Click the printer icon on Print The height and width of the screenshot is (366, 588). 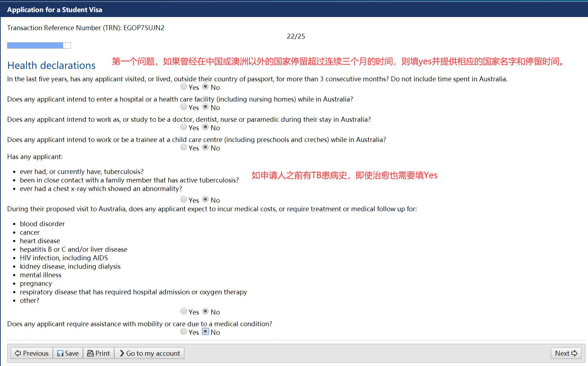point(90,353)
